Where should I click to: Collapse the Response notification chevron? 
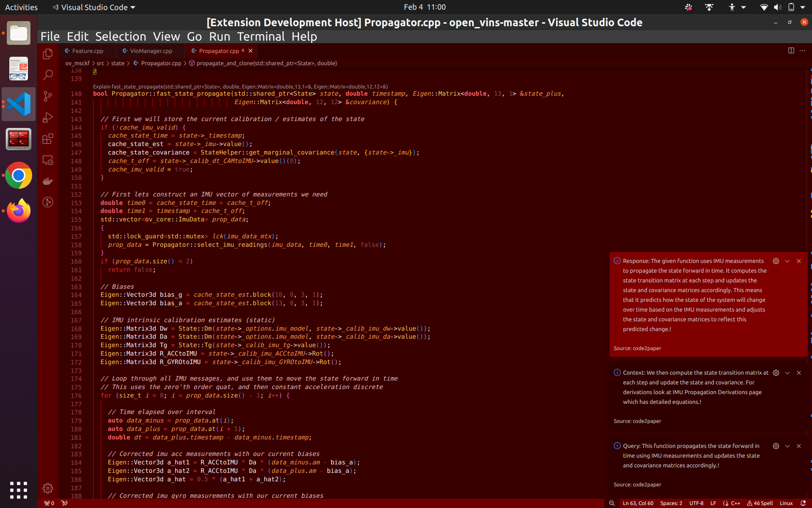pyautogui.click(x=787, y=261)
